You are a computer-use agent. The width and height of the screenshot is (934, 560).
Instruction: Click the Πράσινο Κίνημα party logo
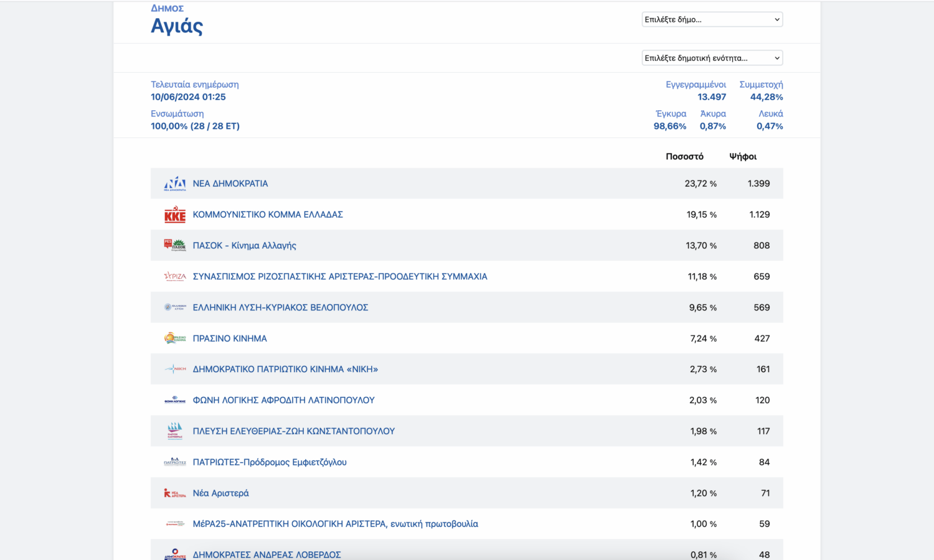pos(175,338)
